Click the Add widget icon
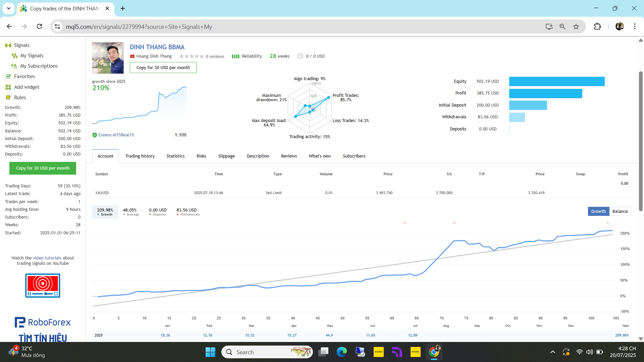Image resolution: width=644 pixels, height=362 pixels. [x=8, y=87]
